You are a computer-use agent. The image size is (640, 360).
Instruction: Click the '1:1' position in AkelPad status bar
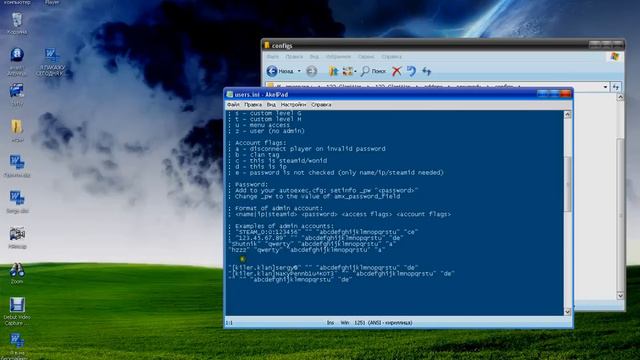[229, 323]
